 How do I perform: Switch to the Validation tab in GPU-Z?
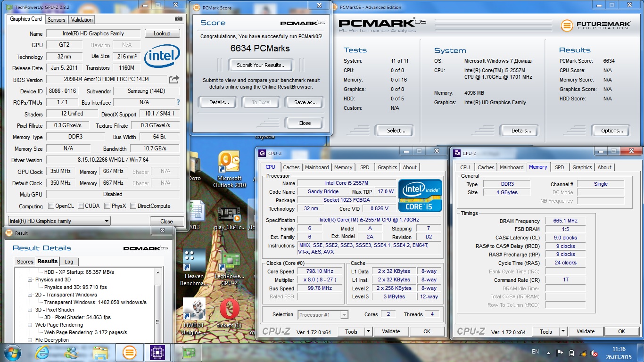tap(82, 19)
